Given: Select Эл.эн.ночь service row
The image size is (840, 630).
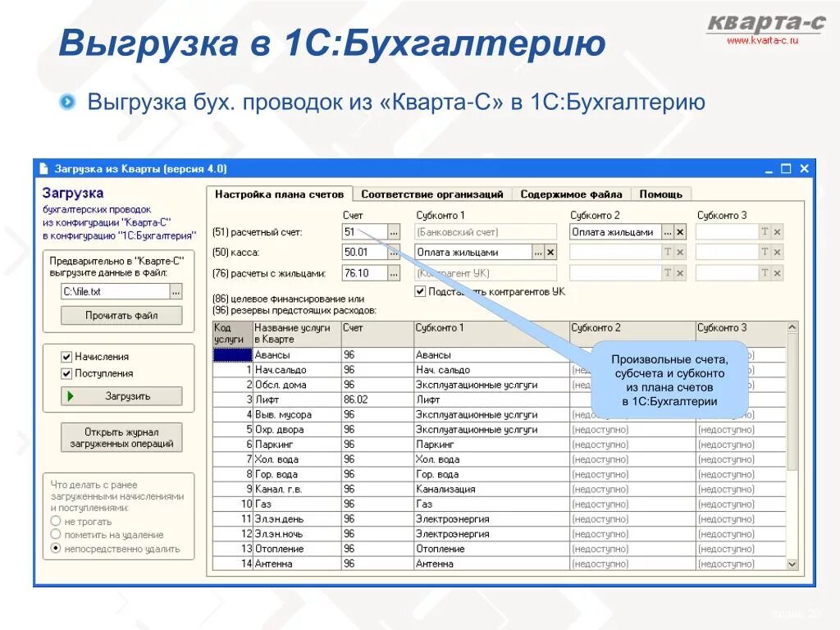Looking at the screenshot, I should point(500,534).
